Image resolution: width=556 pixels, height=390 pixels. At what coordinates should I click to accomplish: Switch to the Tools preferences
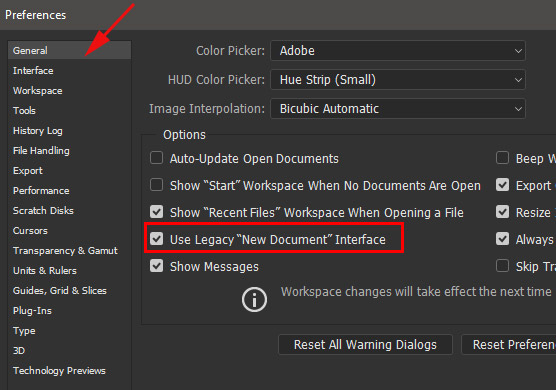point(24,111)
